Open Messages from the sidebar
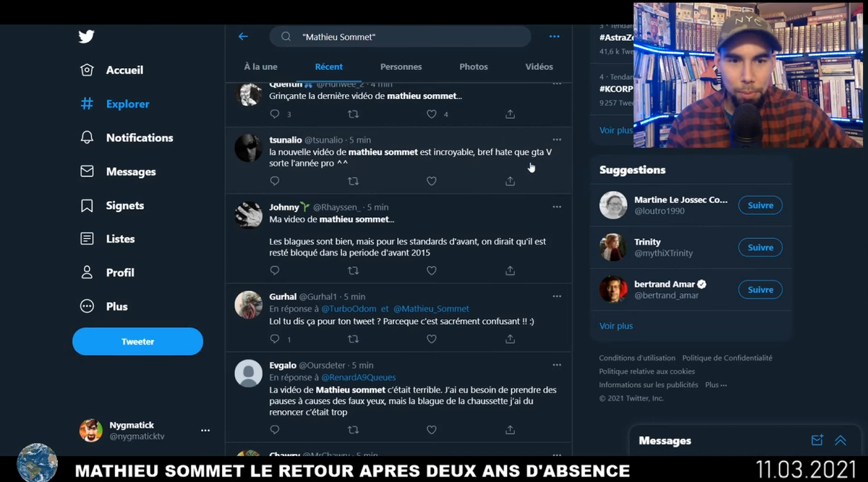 pyautogui.click(x=118, y=172)
